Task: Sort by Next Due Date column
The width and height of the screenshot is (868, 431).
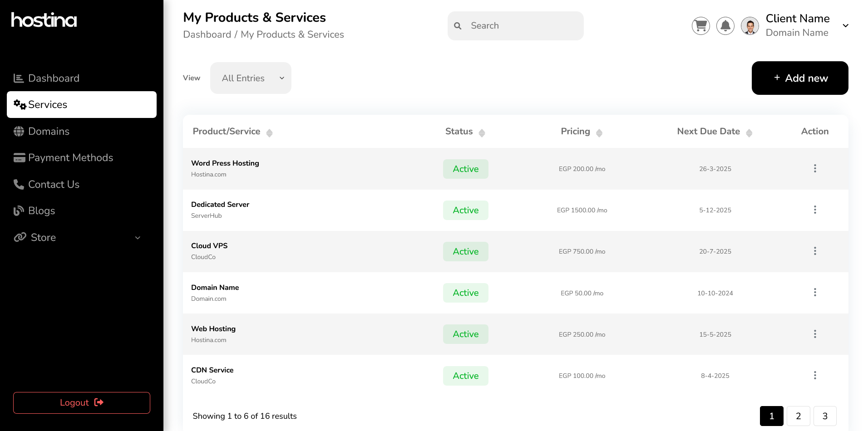Action: pyautogui.click(x=749, y=132)
